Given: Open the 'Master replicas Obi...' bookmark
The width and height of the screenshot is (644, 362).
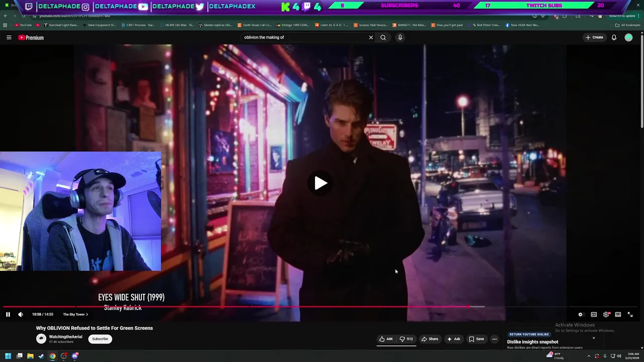Looking at the screenshot, I should [215, 25].
